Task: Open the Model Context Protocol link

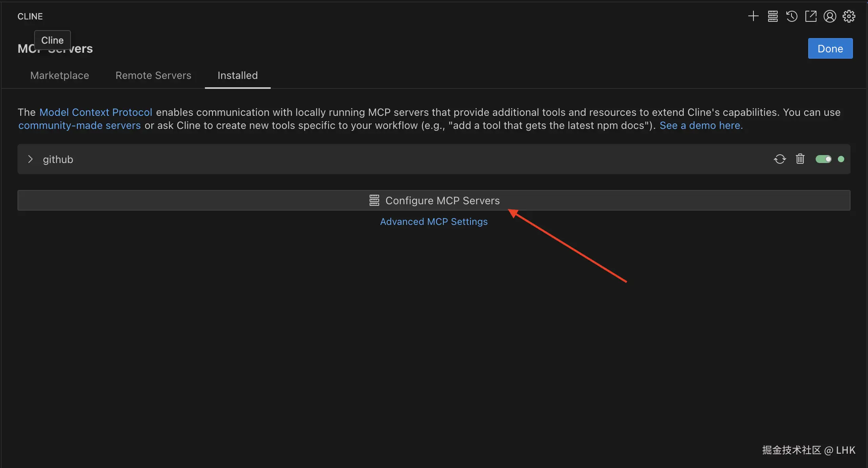Action: coord(96,112)
